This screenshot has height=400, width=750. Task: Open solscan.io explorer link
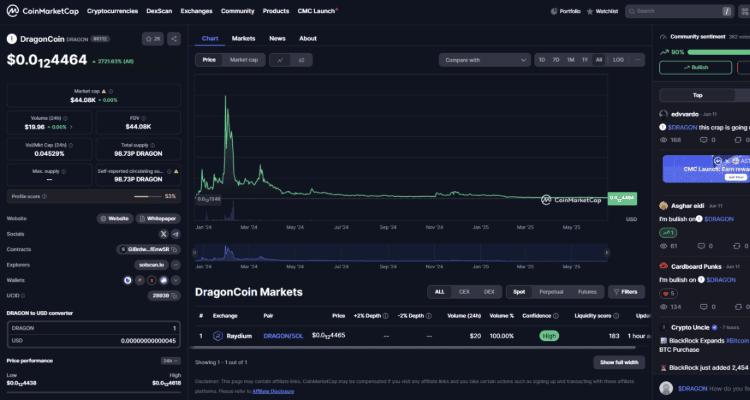pyautogui.click(x=152, y=265)
